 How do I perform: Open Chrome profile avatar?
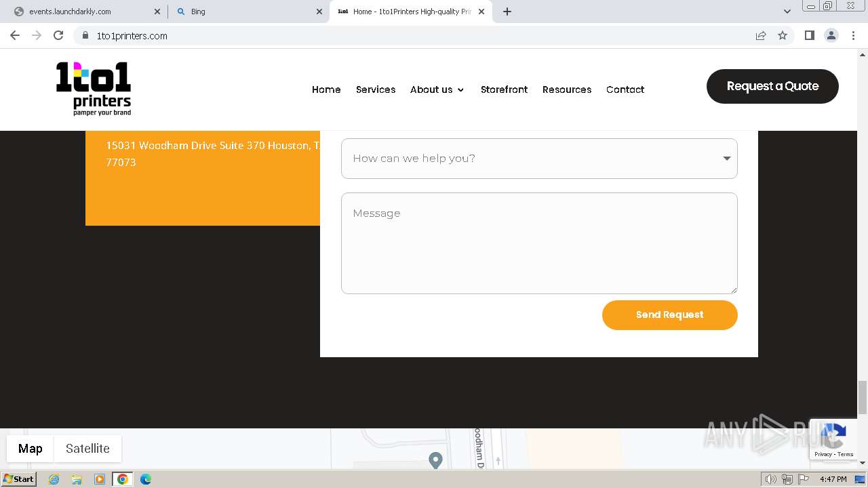[831, 36]
